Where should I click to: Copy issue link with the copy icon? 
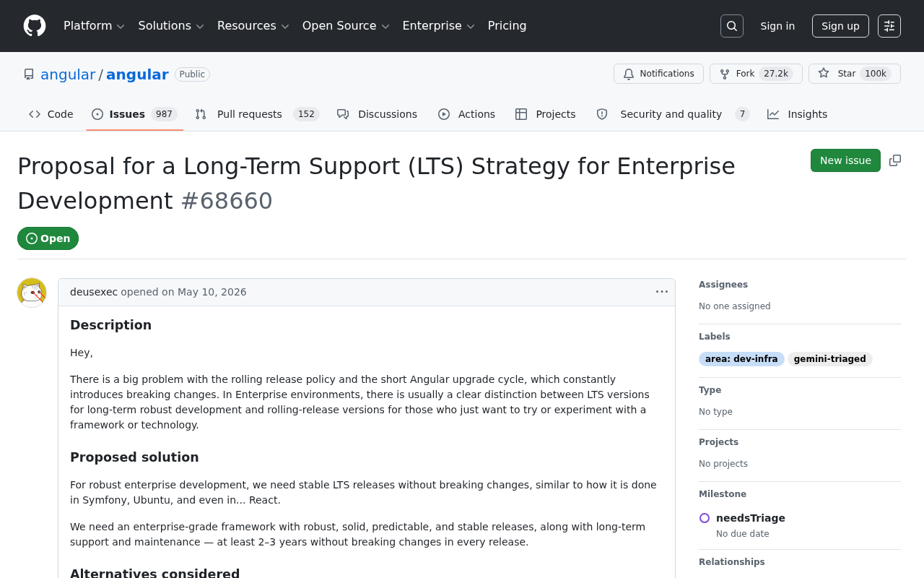(895, 160)
